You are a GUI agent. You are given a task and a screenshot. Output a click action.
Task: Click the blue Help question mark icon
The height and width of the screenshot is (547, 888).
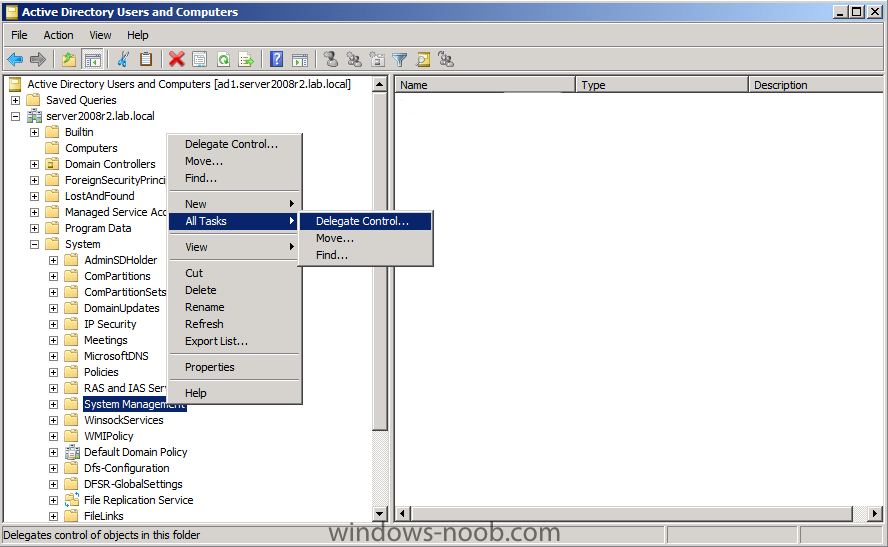(x=276, y=59)
